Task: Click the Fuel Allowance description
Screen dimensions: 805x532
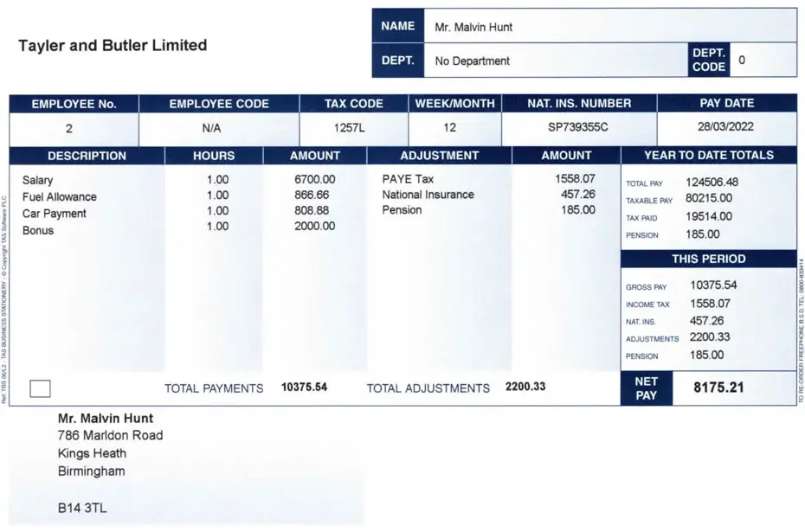Action: pyautogui.click(x=60, y=197)
